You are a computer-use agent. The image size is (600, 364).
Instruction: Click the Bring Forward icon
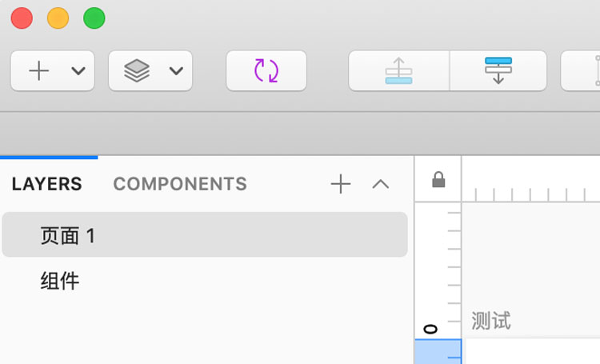click(398, 71)
